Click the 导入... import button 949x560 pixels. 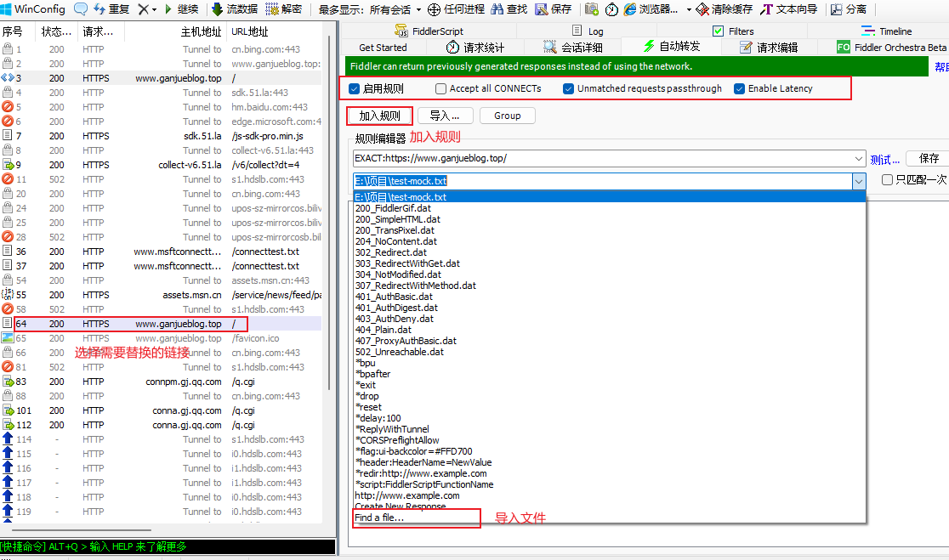444,116
